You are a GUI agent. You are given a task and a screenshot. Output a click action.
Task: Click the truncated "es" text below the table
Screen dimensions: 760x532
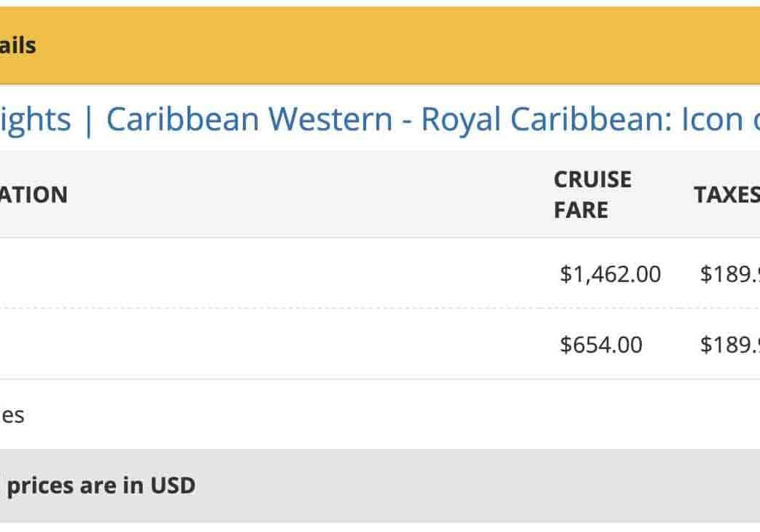(x=12, y=415)
